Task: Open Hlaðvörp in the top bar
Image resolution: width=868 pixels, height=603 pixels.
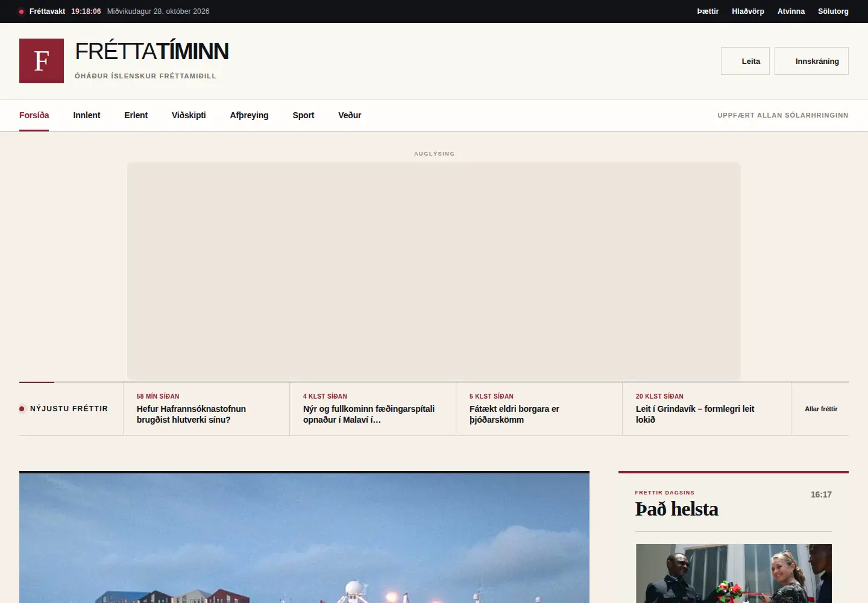Action: click(x=748, y=11)
